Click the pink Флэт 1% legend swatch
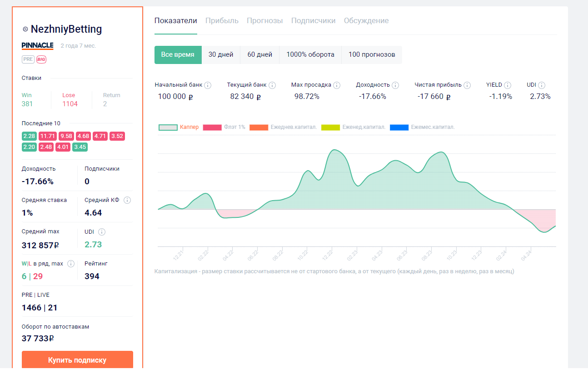The width and height of the screenshot is (588, 369). coord(212,128)
